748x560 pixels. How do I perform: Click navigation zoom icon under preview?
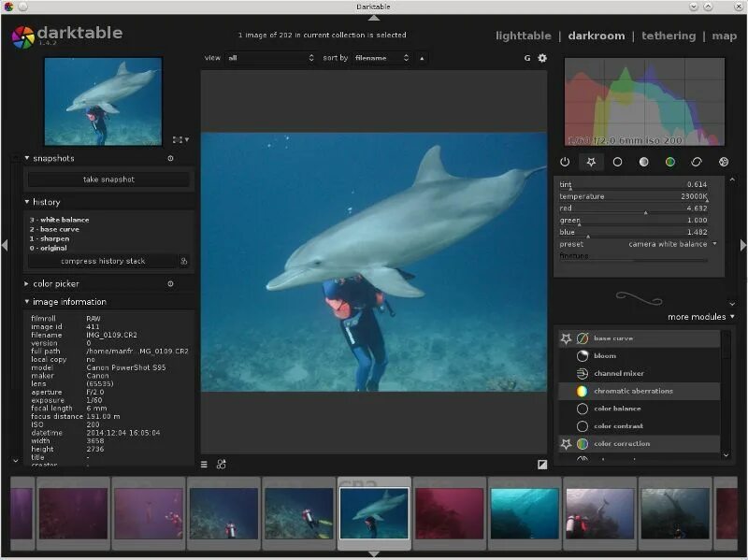coord(178,139)
